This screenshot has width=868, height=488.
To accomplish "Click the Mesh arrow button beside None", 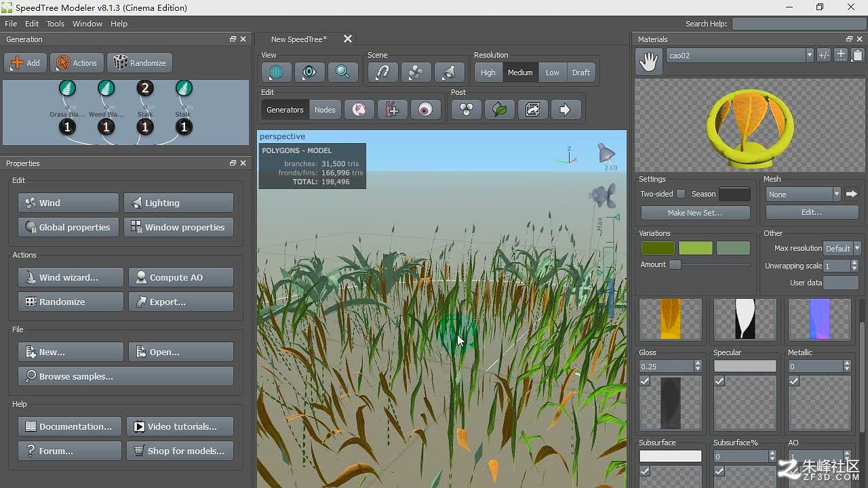I will [x=852, y=194].
